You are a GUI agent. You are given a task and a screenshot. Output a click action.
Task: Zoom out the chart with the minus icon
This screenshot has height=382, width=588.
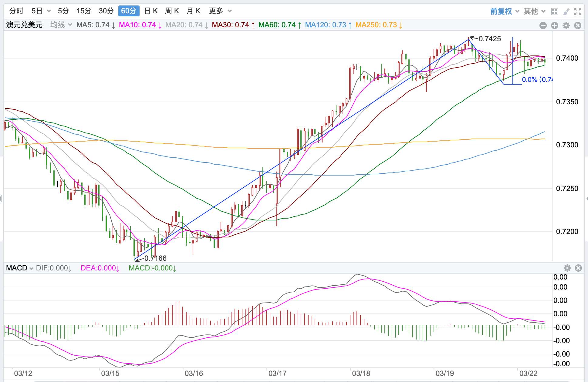(x=543, y=25)
